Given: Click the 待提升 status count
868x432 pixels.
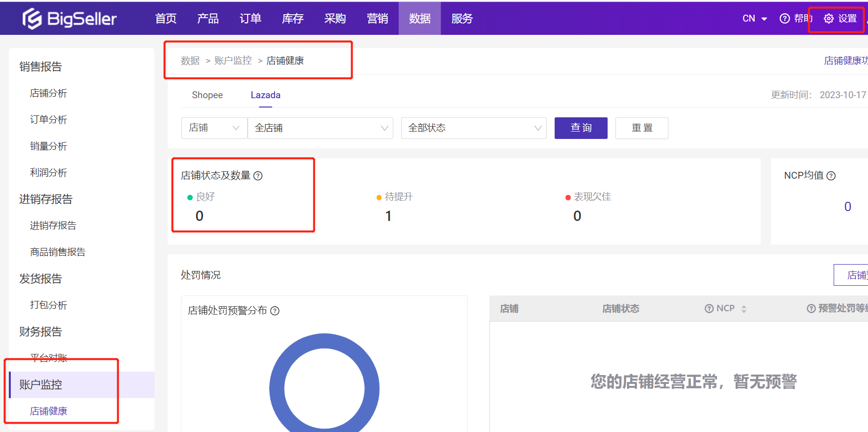Looking at the screenshot, I should 388,216.
